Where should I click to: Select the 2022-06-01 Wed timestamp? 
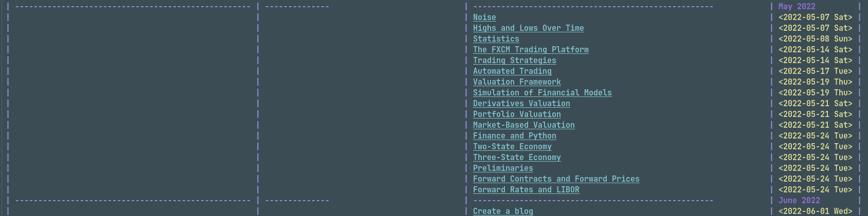coord(815,211)
